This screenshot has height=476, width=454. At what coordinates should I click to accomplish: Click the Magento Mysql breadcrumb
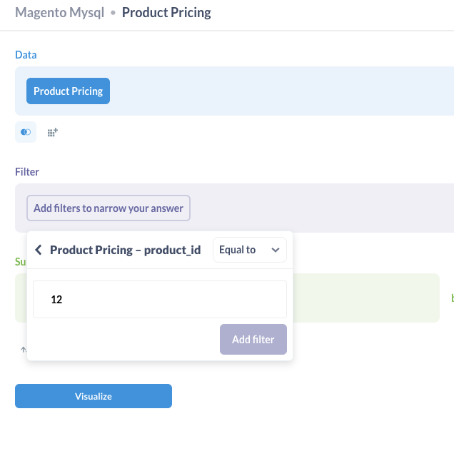coord(59,13)
